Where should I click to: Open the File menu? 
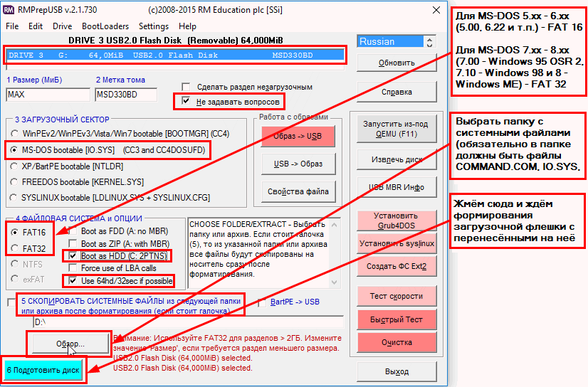pyautogui.click(x=12, y=26)
